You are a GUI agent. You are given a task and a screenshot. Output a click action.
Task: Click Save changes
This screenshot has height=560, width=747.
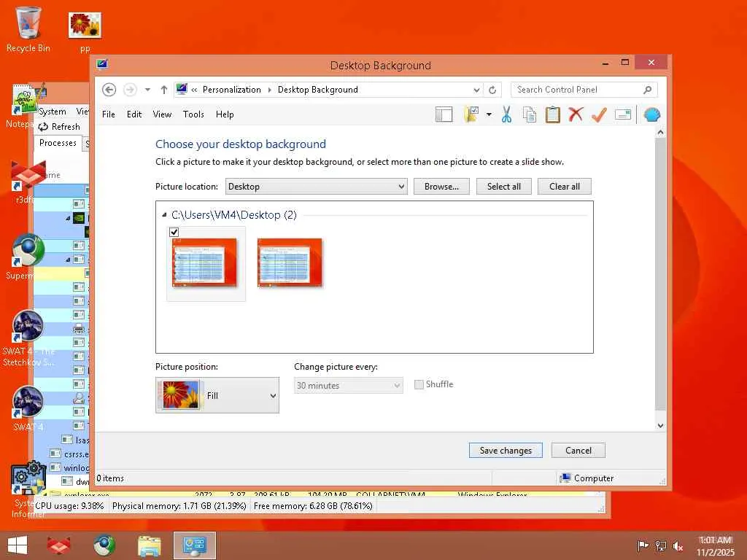click(x=506, y=451)
